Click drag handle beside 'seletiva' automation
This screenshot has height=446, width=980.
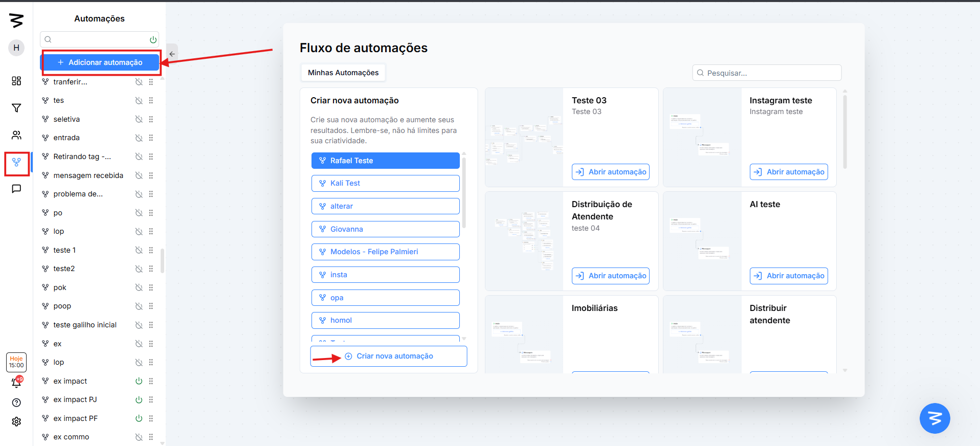point(151,119)
